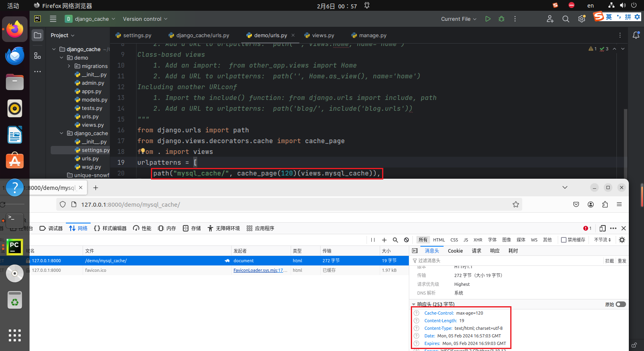Open PyCharm search everywhere magnifier
The image size is (644, 351).
click(566, 19)
